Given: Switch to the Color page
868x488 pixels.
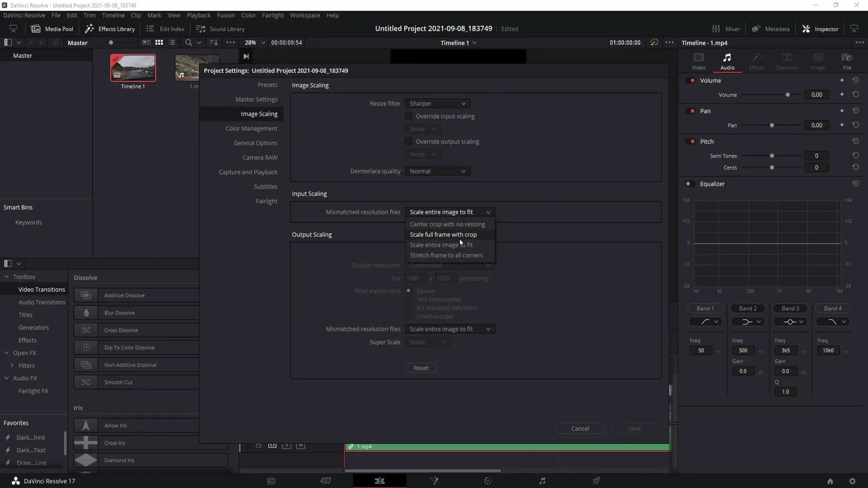Looking at the screenshot, I should point(488,481).
